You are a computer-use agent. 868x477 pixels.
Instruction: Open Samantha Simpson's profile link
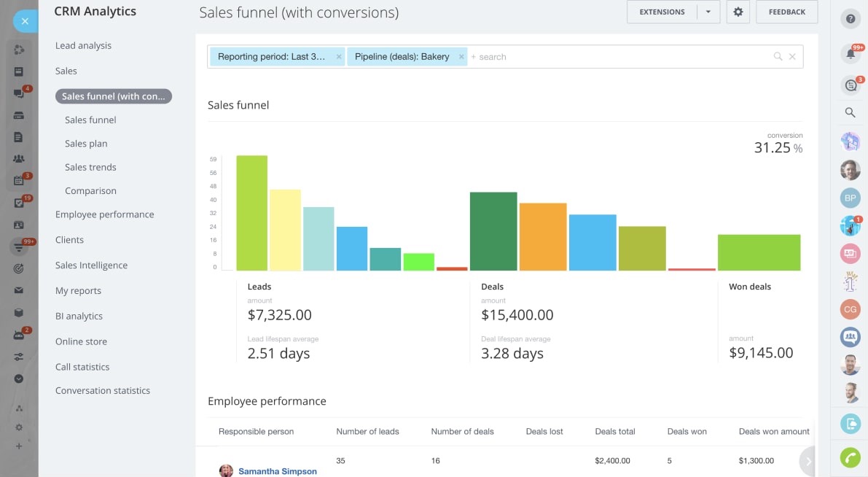click(x=277, y=471)
